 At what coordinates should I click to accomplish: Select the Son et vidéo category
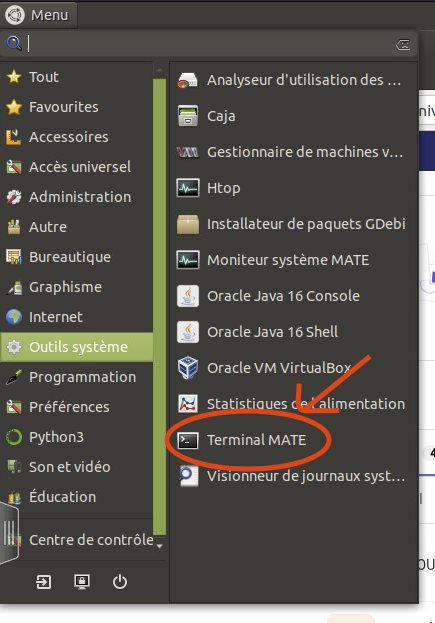77,467
